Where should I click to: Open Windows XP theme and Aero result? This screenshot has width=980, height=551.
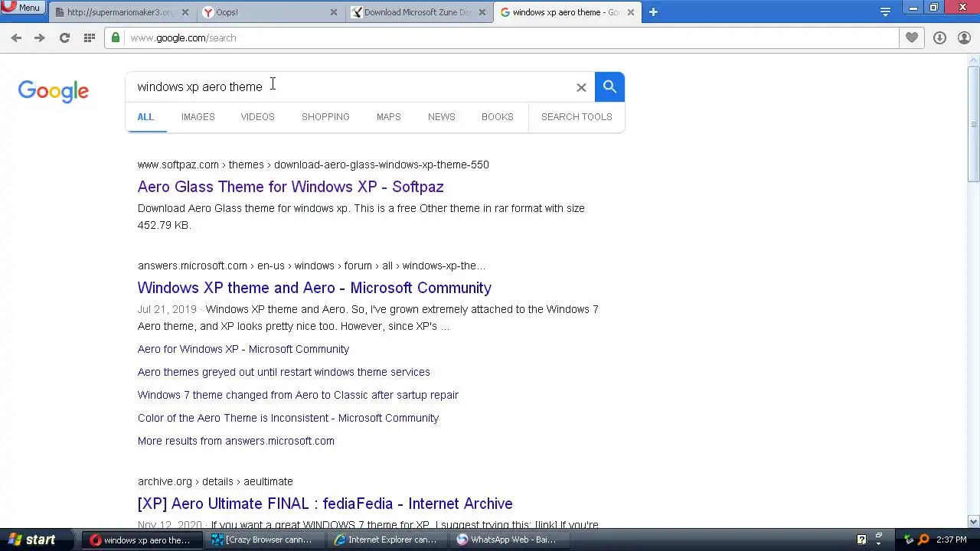[x=314, y=288]
